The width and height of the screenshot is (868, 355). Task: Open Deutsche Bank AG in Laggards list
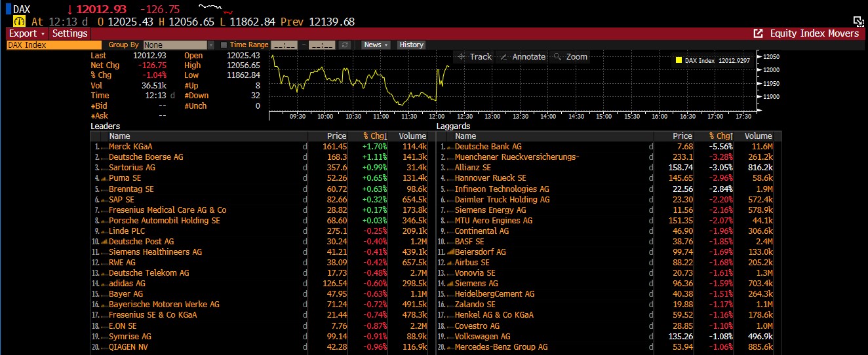tap(488, 147)
